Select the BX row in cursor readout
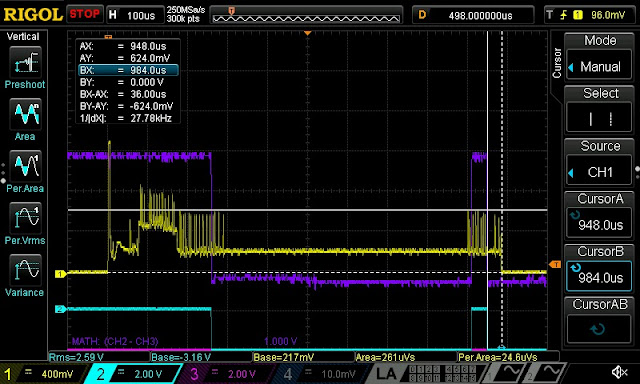This screenshot has height=384, width=640. (x=128, y=70)
